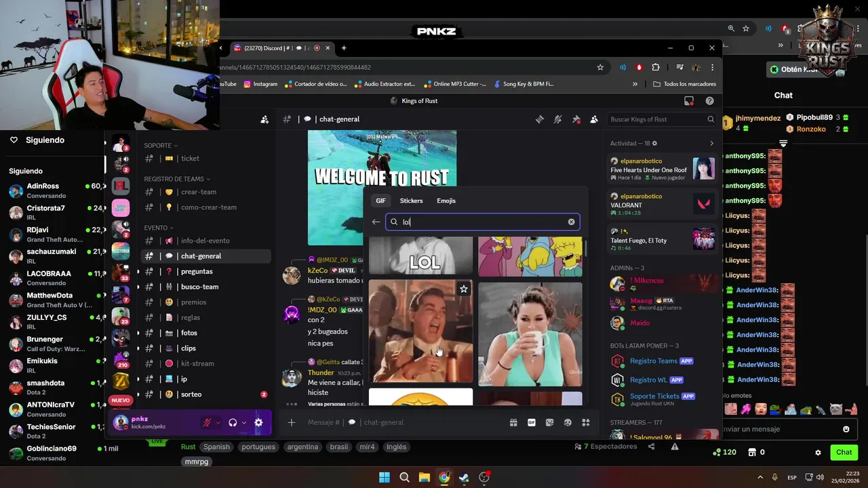Choose the LOL text GIF thumbnail

click(420, 256)
